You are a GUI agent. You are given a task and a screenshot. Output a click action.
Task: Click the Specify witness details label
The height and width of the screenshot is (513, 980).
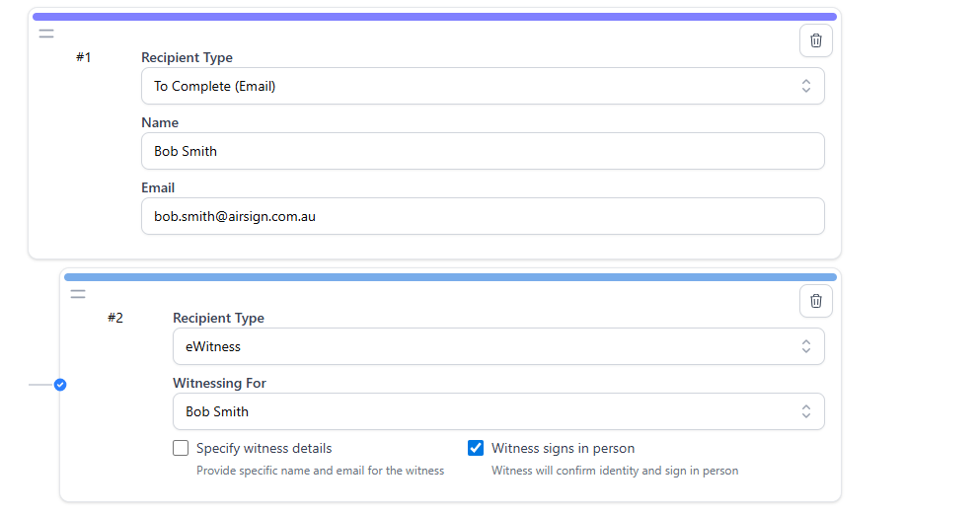click(x=264, y=448)
